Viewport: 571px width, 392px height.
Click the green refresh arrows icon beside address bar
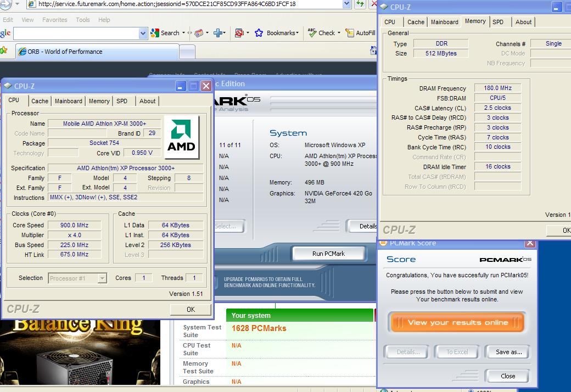361,4
